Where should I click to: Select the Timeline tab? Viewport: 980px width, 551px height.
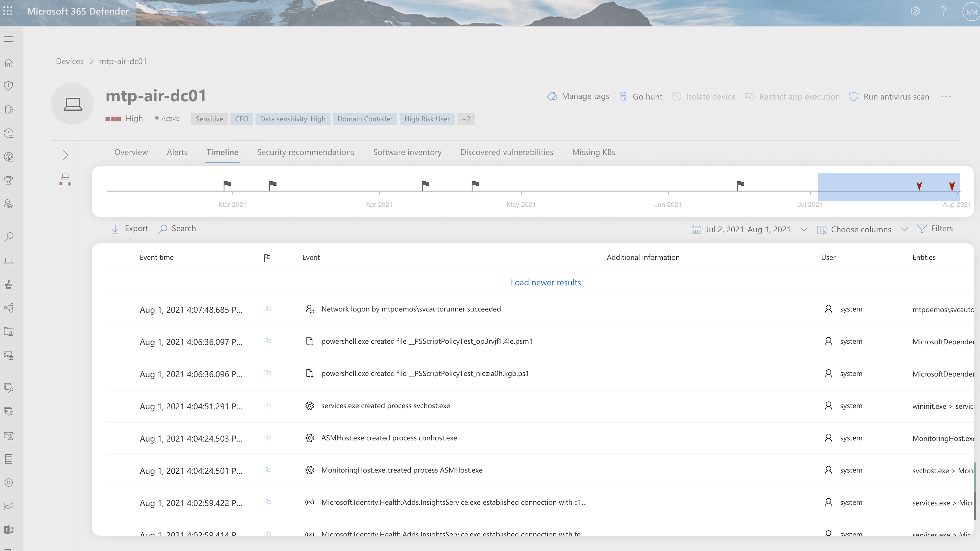tap(222, 152)
